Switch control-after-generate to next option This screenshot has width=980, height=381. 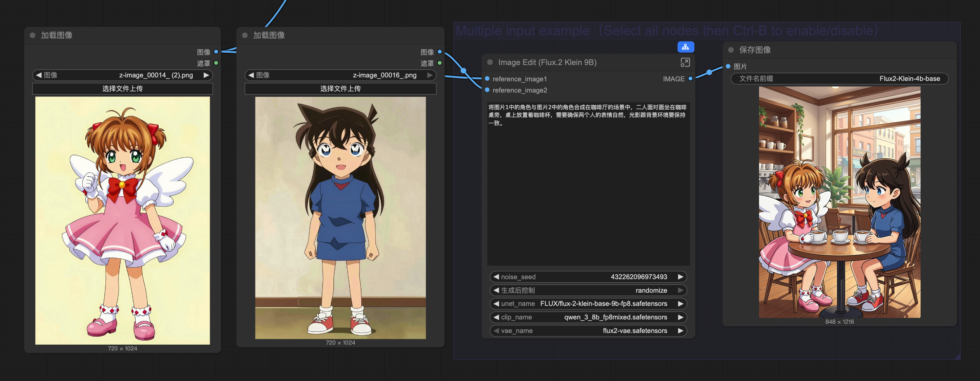[x=681, y=290]
